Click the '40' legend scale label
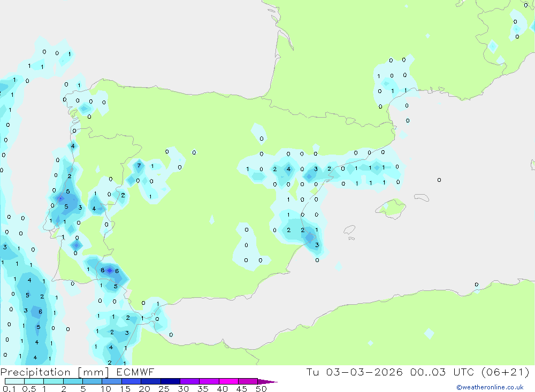 pyautogui.click(x=223, y=389)
